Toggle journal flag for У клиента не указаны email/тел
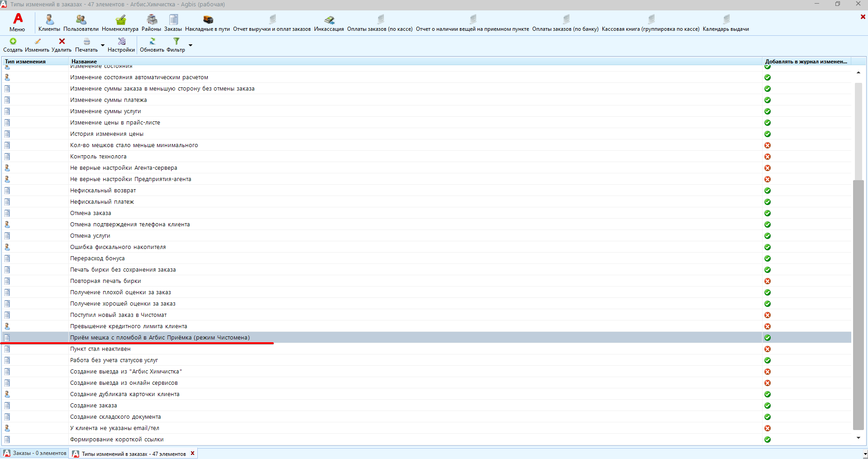This screenshot has height=459, width=868. 768,428
